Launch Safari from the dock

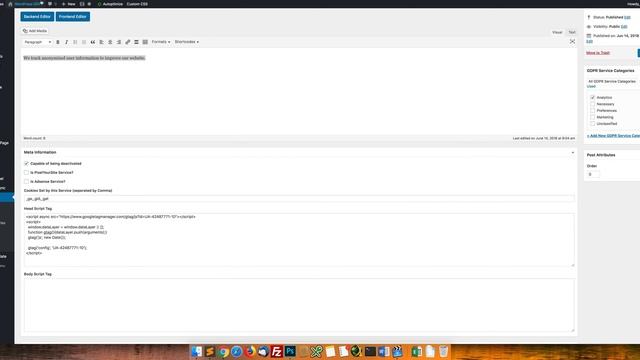tap(237, 351)
